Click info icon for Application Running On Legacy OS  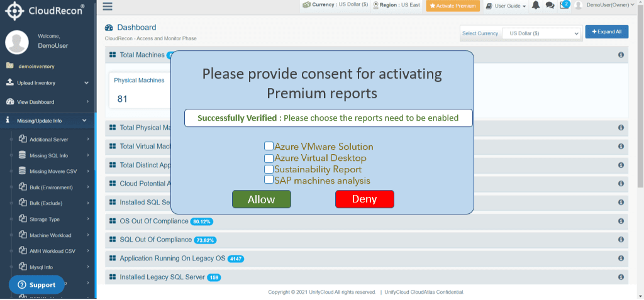pos(621,258)
